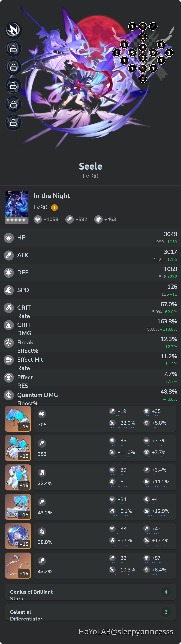Select the trace node labeled 9
Screen dimensions: 181x644
(x=153, y=53)
